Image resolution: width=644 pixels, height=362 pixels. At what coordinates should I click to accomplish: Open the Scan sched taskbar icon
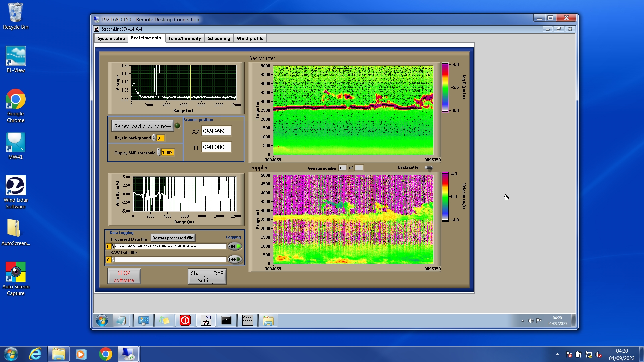[247, 320]
